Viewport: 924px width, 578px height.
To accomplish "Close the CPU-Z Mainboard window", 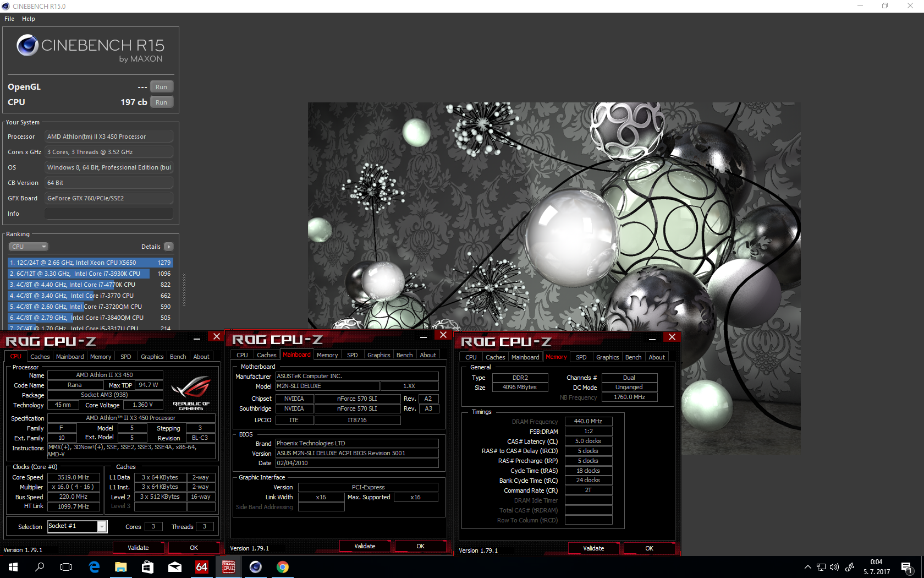I will [443, 335].
